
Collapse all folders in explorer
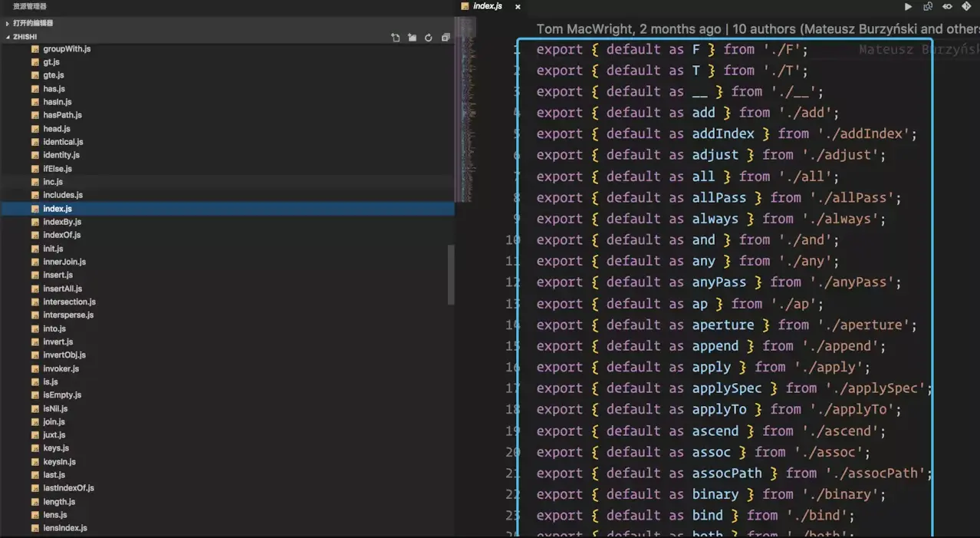click(x=446, y=37)
